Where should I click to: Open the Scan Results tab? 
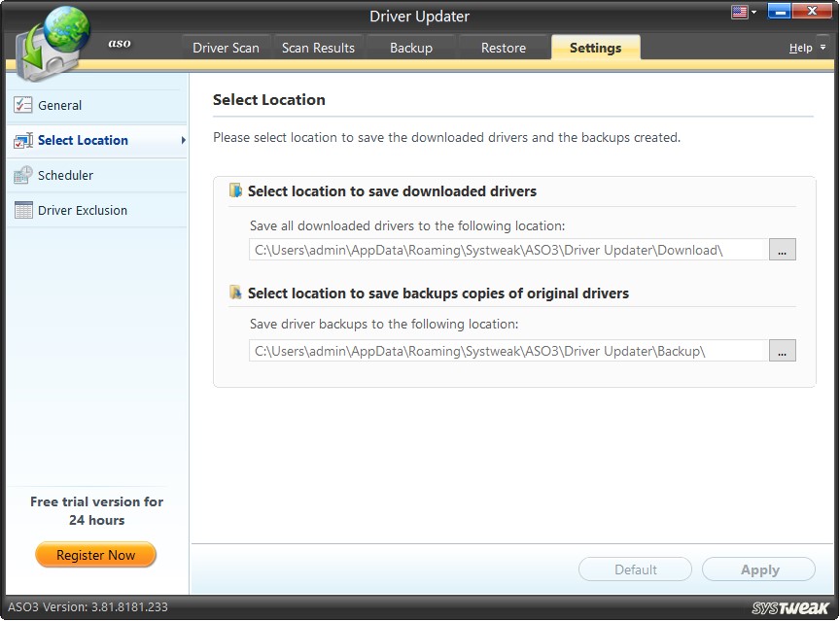click(318, 46)
